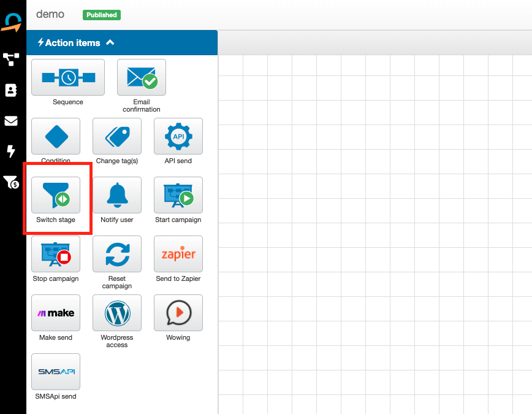Select the Sequence action item

[68, 77]
